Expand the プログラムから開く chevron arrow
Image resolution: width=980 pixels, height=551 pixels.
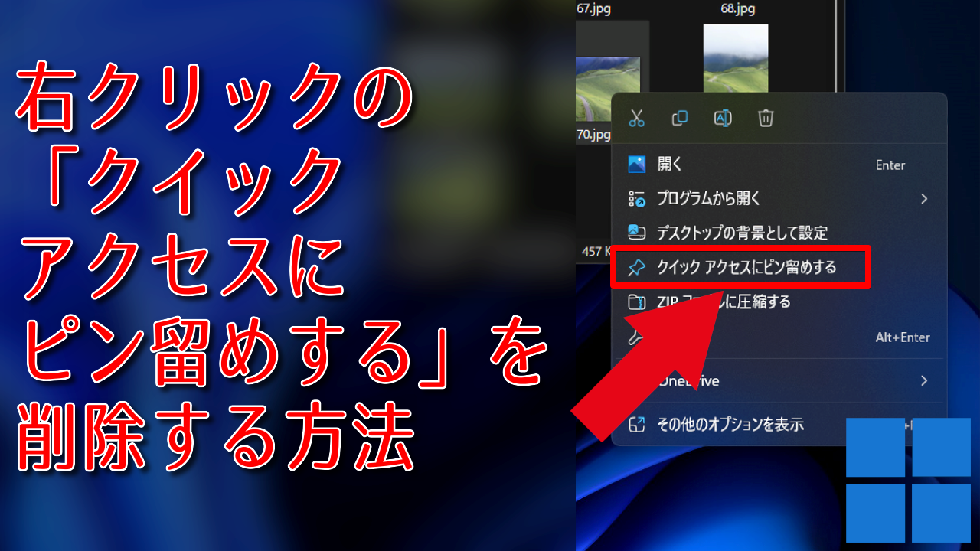[x=924, y=198]
